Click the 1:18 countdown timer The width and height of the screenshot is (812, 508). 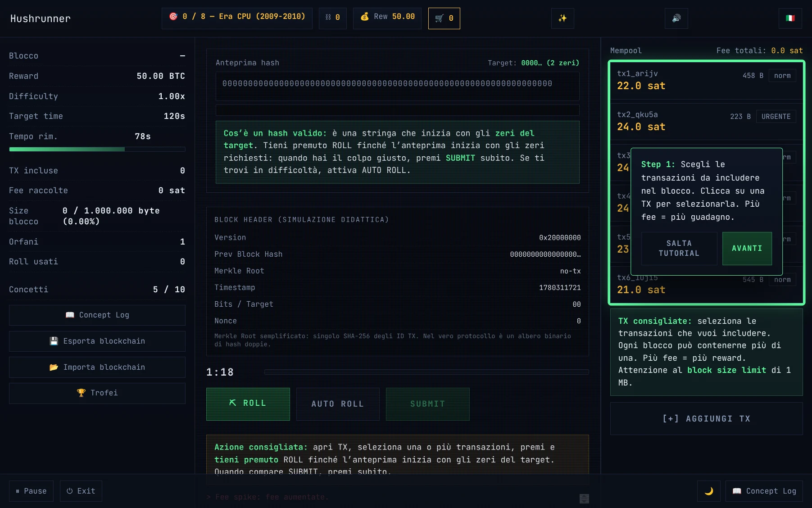point(220,372)
